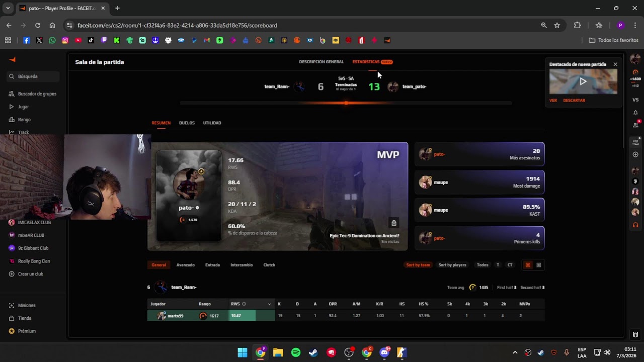This screenshot has height=362, width=644.
Task: Select the UTILIDAD sub-tab
Action: (212, 123)
